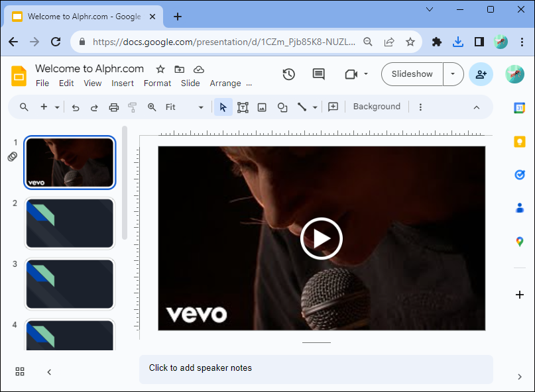Click the version history clock icon
The height and width of the screenshot is (392, 535).
point(288,74)
